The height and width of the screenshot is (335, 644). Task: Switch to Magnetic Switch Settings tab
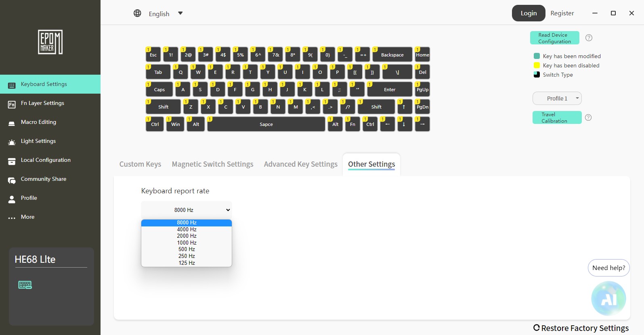[212, 164]
